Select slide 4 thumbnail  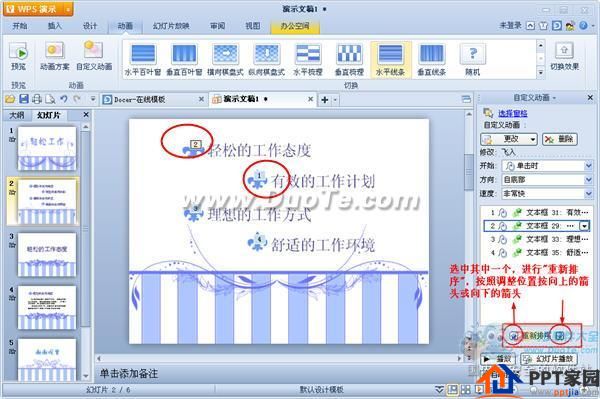click(47, 308)
